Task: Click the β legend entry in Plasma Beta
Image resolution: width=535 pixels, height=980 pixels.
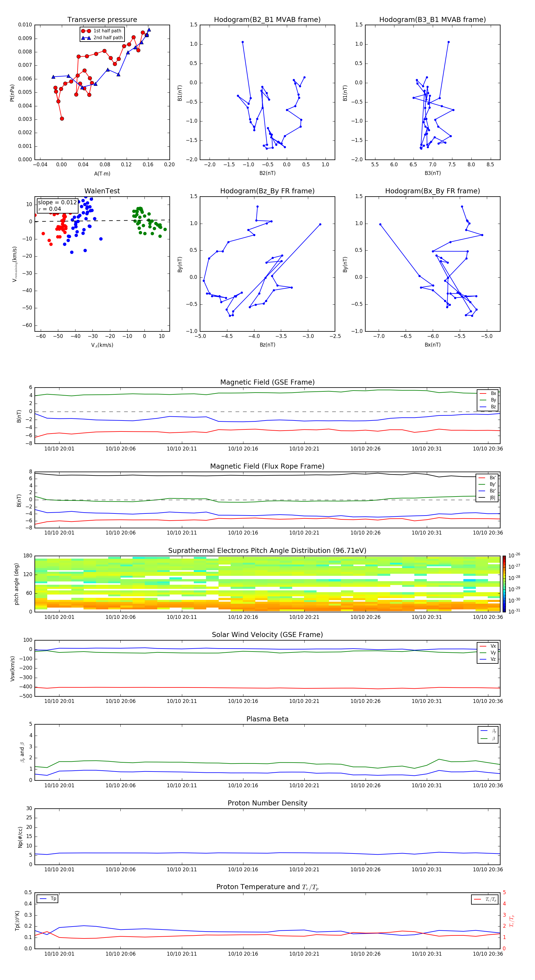Action: click(488, 739)
